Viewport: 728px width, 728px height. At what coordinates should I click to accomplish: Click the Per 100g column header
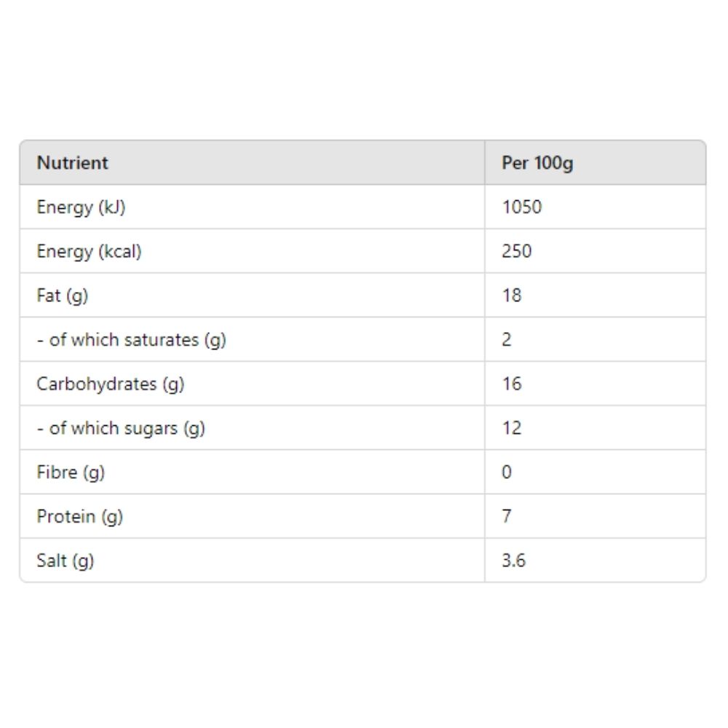click(537, 163)
